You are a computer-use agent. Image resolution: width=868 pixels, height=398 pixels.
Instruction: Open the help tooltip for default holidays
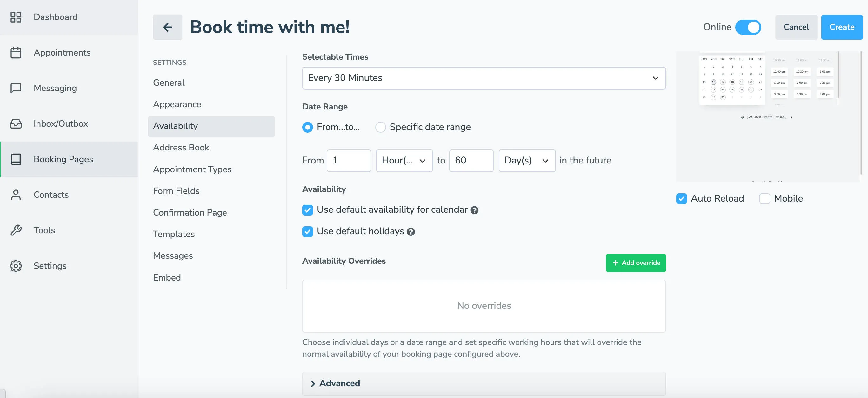click(x=411, y=232)
